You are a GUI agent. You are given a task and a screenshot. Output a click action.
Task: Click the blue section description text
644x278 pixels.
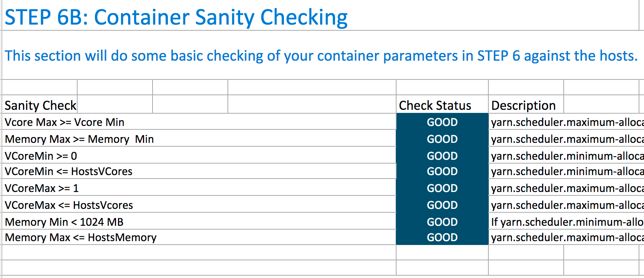(x=321, y=56)
